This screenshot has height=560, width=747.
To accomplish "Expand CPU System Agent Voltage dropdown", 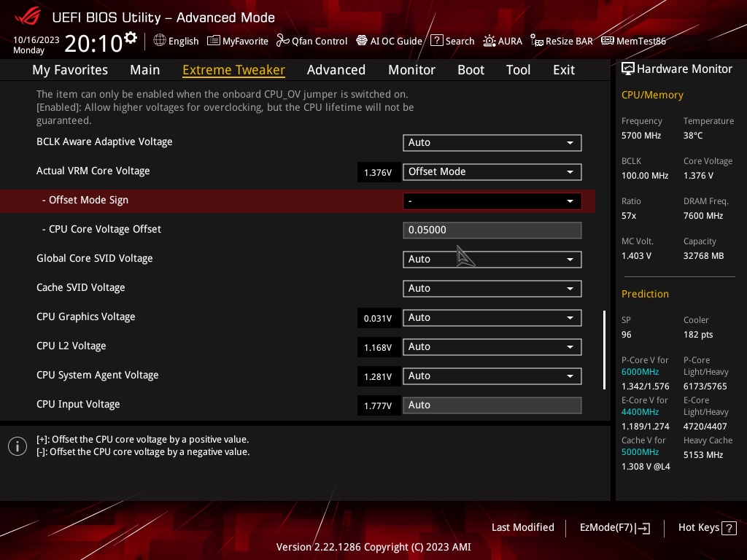I will pos(492,376).
